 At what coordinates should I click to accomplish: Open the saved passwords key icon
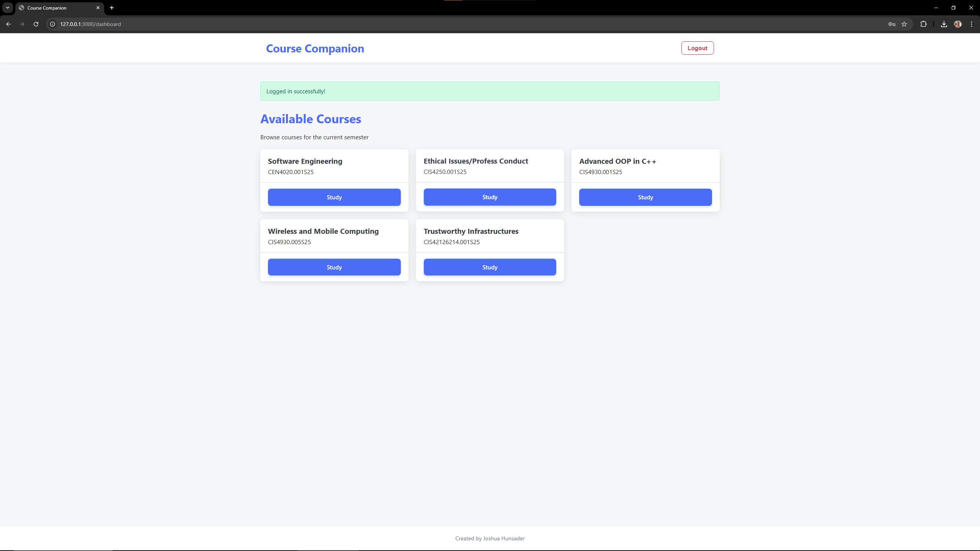(x=892, y=24)
